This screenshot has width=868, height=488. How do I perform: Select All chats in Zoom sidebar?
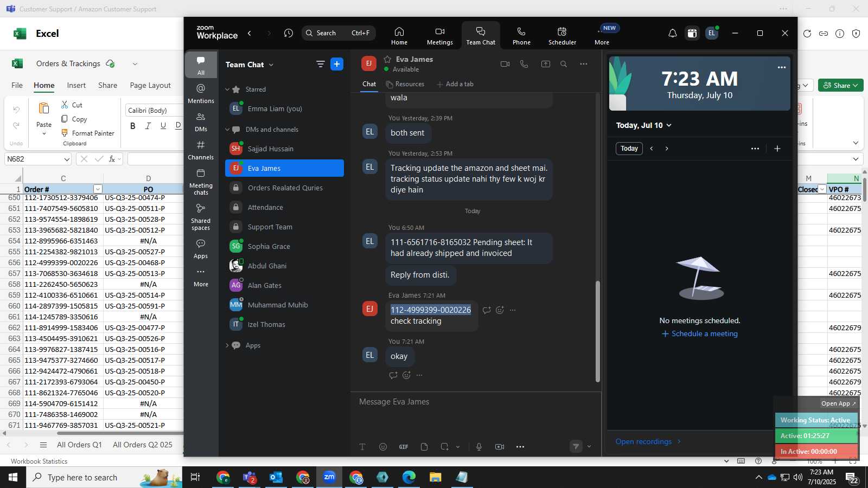[201, 65]
